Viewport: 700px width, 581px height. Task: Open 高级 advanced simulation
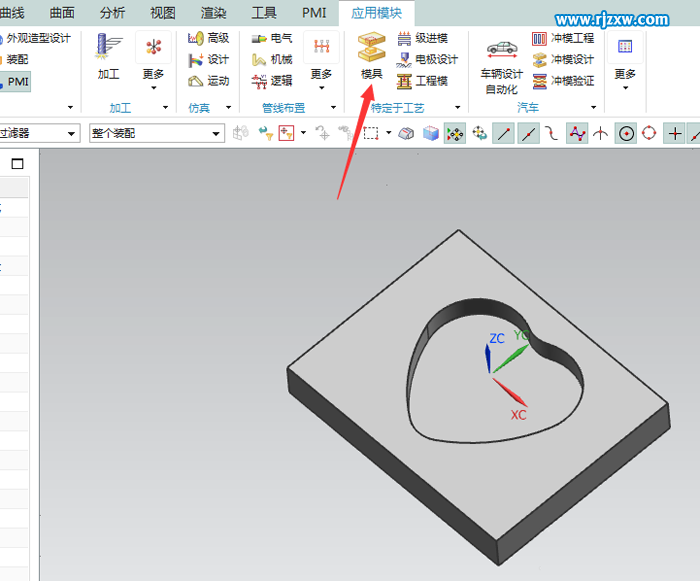(x=209, y=38)
